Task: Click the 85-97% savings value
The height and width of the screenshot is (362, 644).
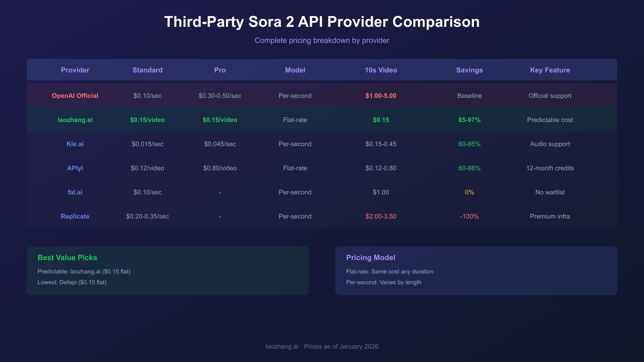Action: point(469,120)
